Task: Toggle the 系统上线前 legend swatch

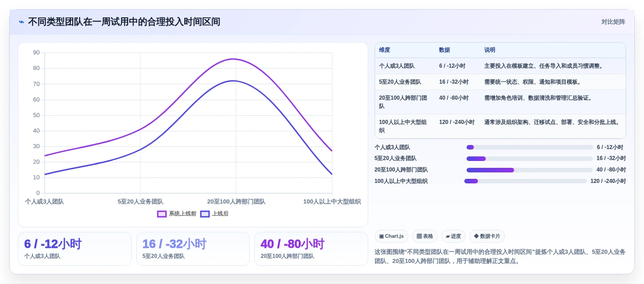Action: 162,214
